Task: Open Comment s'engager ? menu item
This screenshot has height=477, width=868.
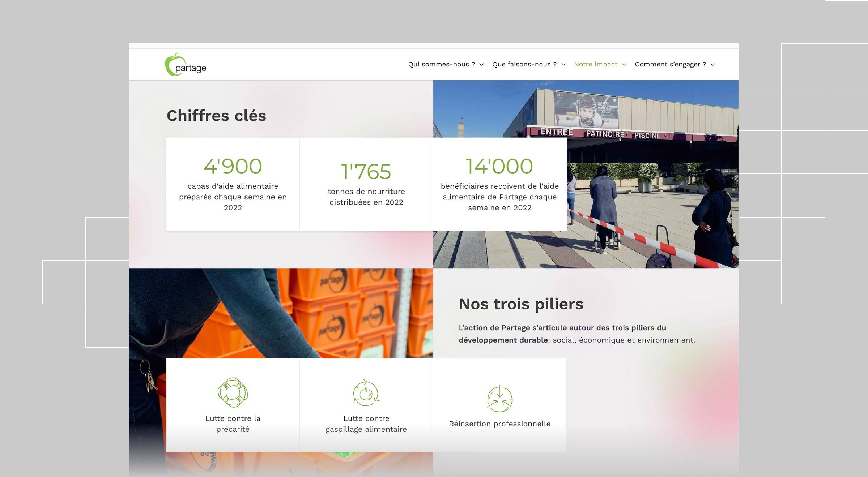Action: [670, 64]
